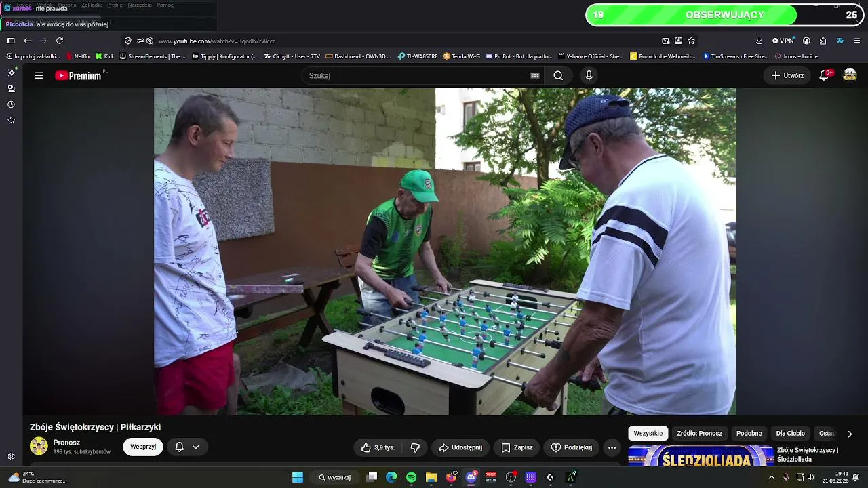Image resolution: width=868 pixels, height=488 pixels.
Task: Open the browser downloads panel
Action: [759, 41]
